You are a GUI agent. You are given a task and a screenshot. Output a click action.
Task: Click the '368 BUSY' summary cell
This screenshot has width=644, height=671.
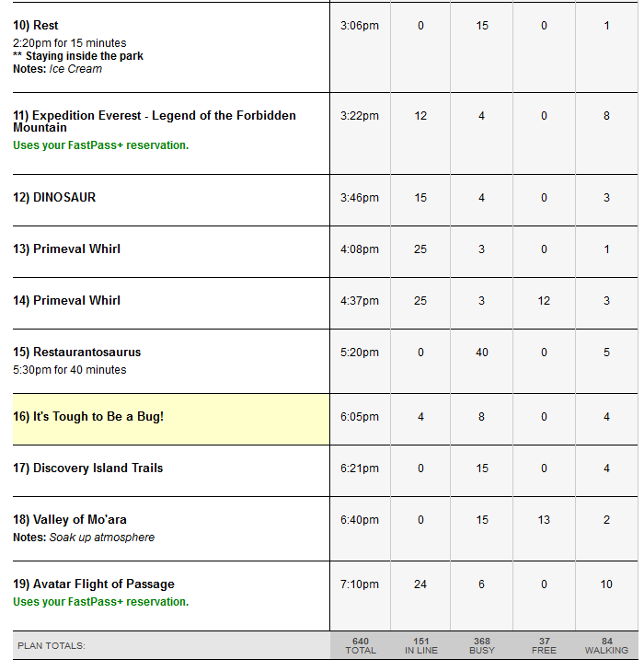pos(482,646)
